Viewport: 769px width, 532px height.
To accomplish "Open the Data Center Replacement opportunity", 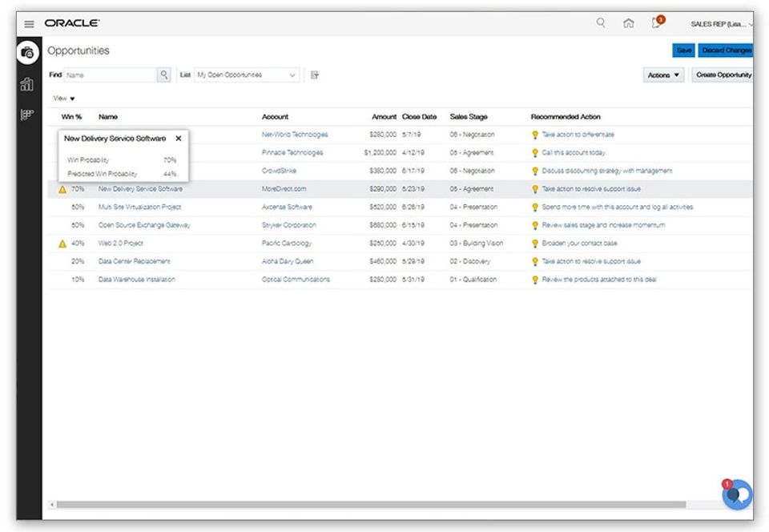I will (135, 261).
